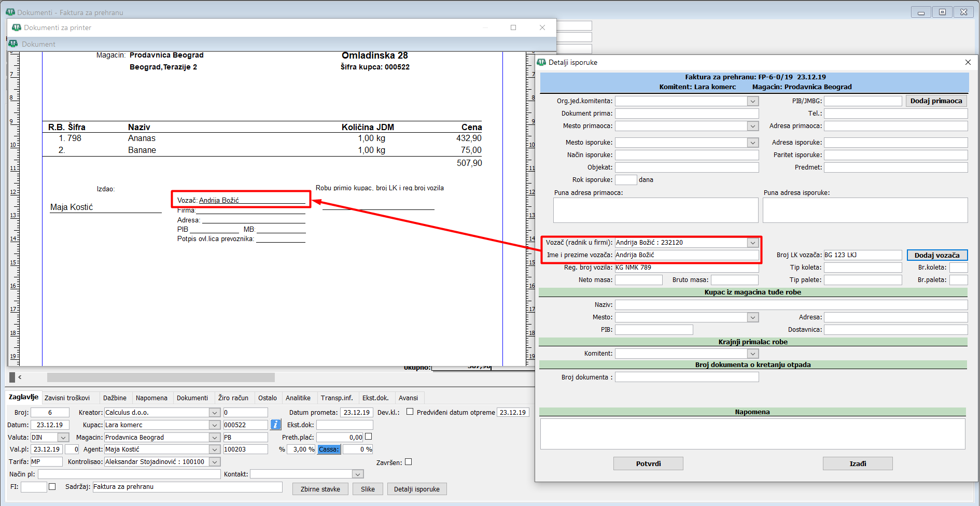Click the Dodaj vozača button
This screenshot has width=980, height=506.
tap(937, 255)
